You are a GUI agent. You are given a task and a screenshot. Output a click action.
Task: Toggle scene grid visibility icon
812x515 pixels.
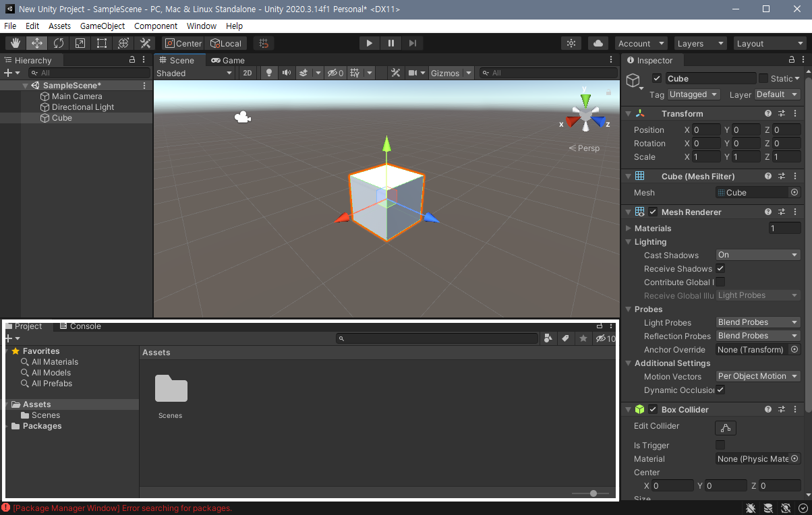click(355, 73)
